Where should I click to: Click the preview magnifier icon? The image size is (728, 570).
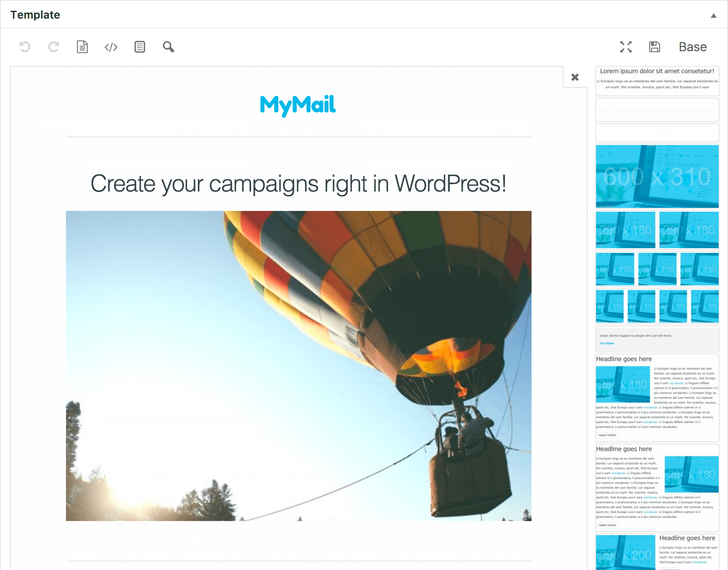[x=168, y=47]
